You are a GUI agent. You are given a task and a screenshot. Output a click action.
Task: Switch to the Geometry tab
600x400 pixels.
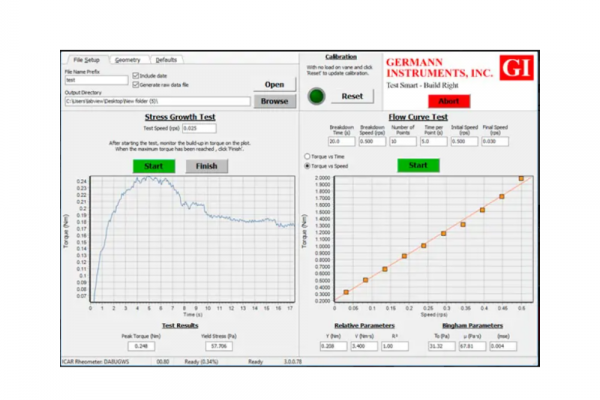pyautogui.click(x=127, y=60)
